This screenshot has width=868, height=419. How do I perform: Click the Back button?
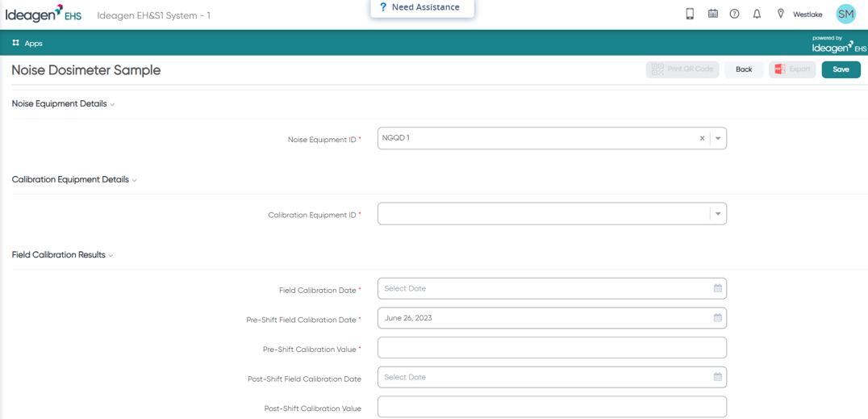[744, 69]
